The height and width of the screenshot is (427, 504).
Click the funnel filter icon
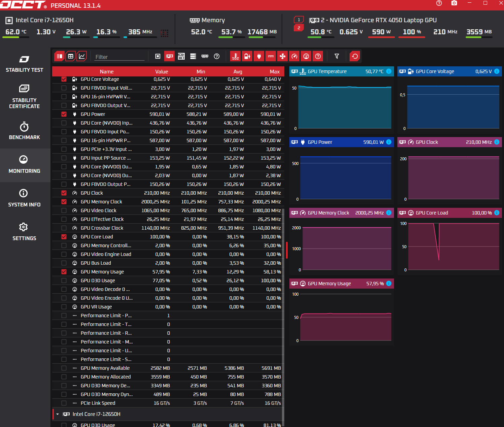(336, 56)
